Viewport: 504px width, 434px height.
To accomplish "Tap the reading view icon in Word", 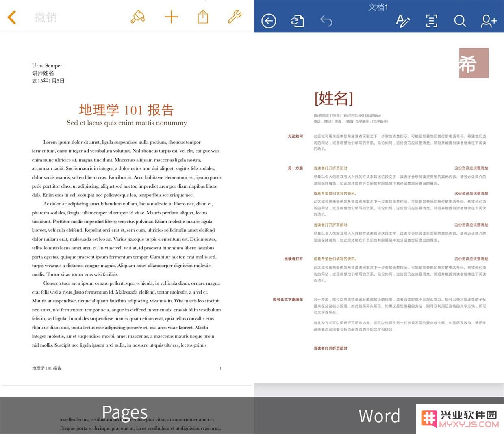I will coord(432,21).
